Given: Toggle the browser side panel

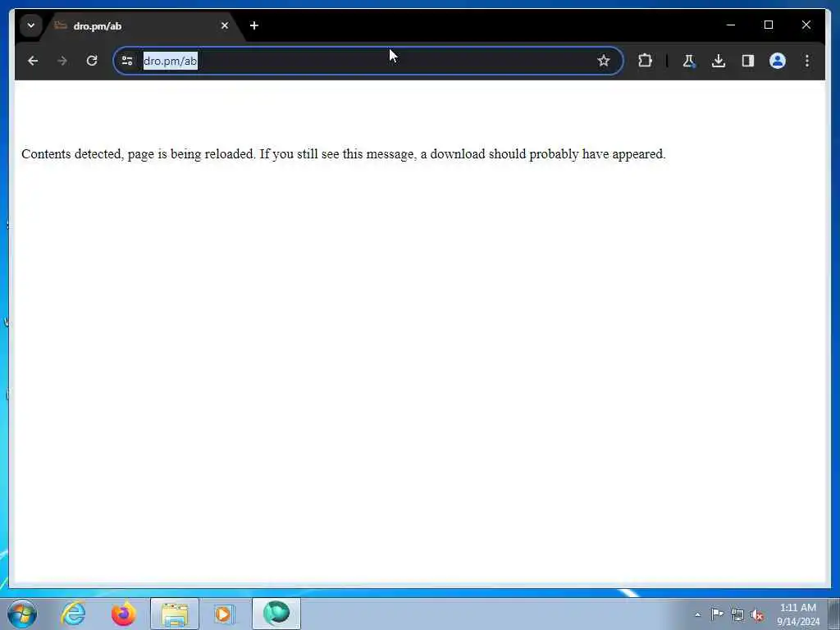Looking at the screenshot, I should point(748,61).
